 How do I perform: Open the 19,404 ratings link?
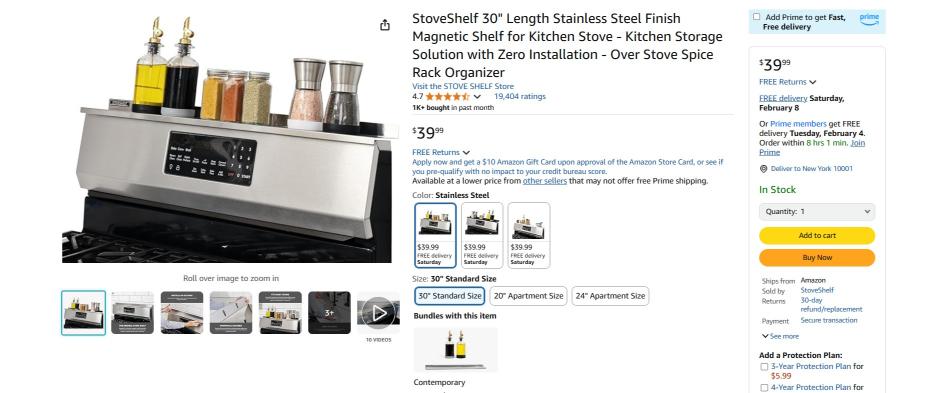pyautogui.click(x=520, y=96)
